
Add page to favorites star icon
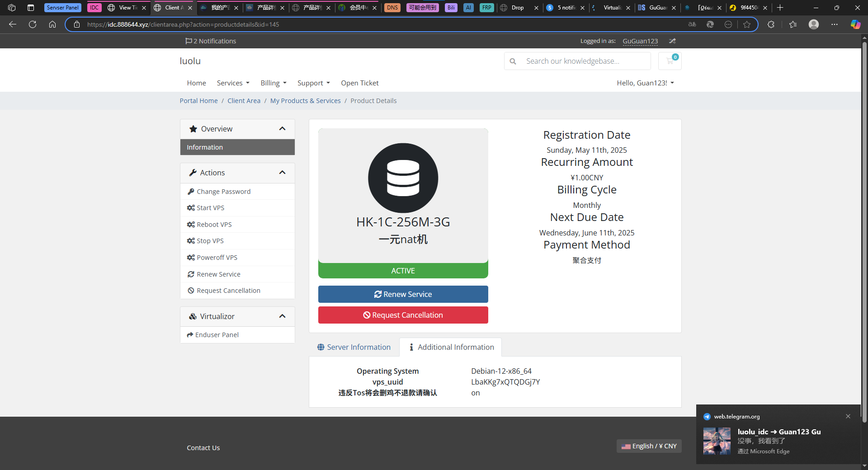pos(747,24)
